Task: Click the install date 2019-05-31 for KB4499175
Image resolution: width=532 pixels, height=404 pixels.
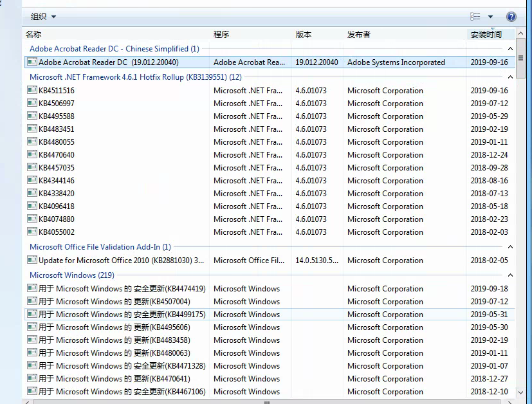Action: pos(489,315)
